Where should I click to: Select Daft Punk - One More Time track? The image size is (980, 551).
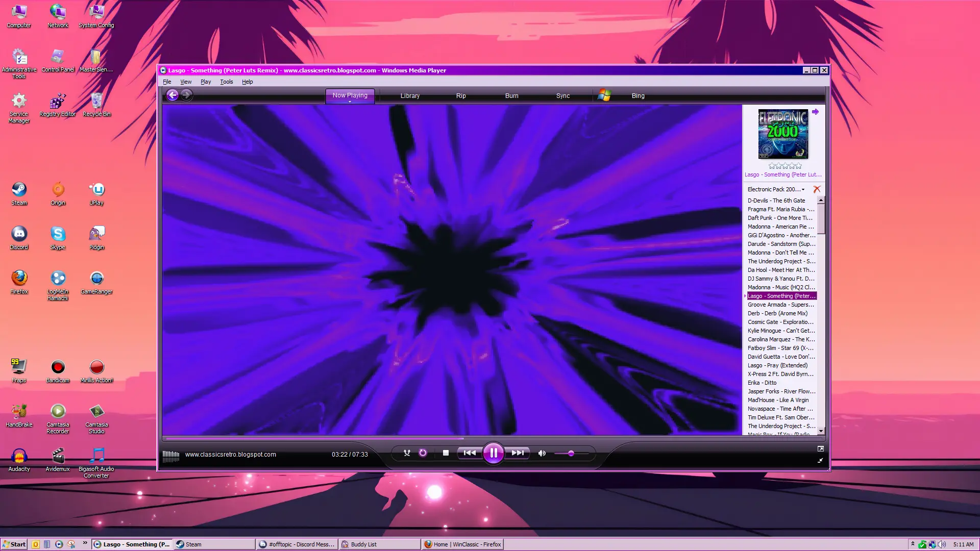781,218
